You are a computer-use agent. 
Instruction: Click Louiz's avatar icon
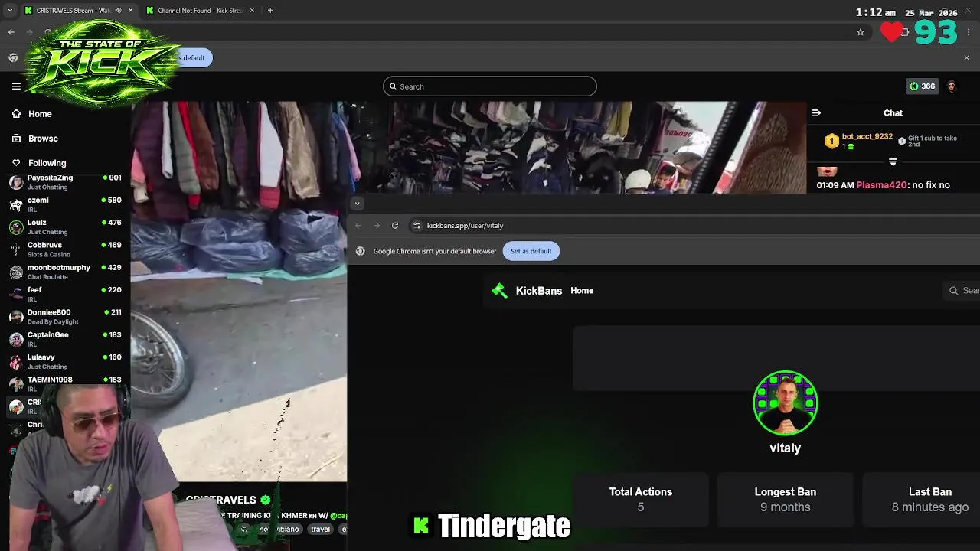(16, 227)
